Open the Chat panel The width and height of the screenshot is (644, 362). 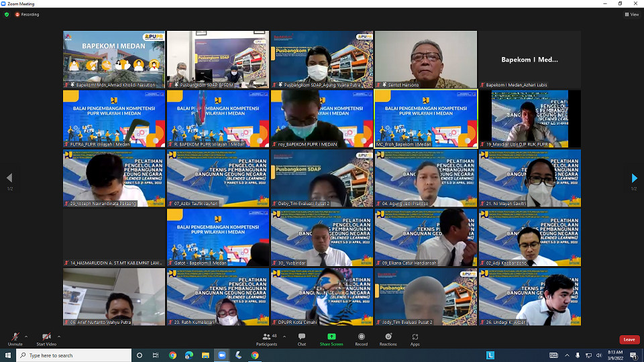[x=302, y=339]
